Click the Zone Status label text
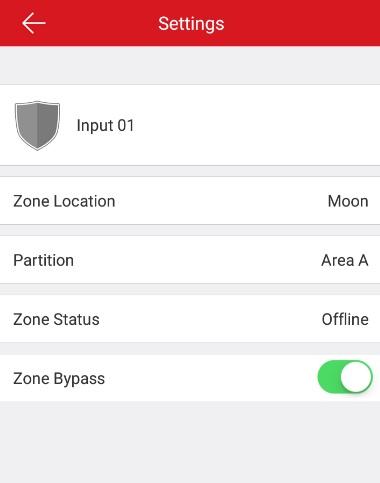380x483 pixels. [x=56, y=319]
